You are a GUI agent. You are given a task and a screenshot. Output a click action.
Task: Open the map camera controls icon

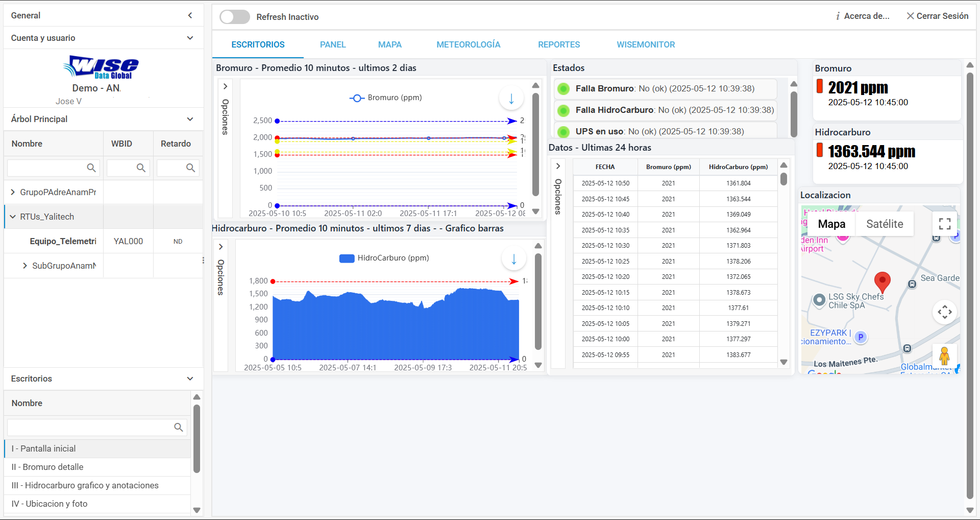pos(945,312)
